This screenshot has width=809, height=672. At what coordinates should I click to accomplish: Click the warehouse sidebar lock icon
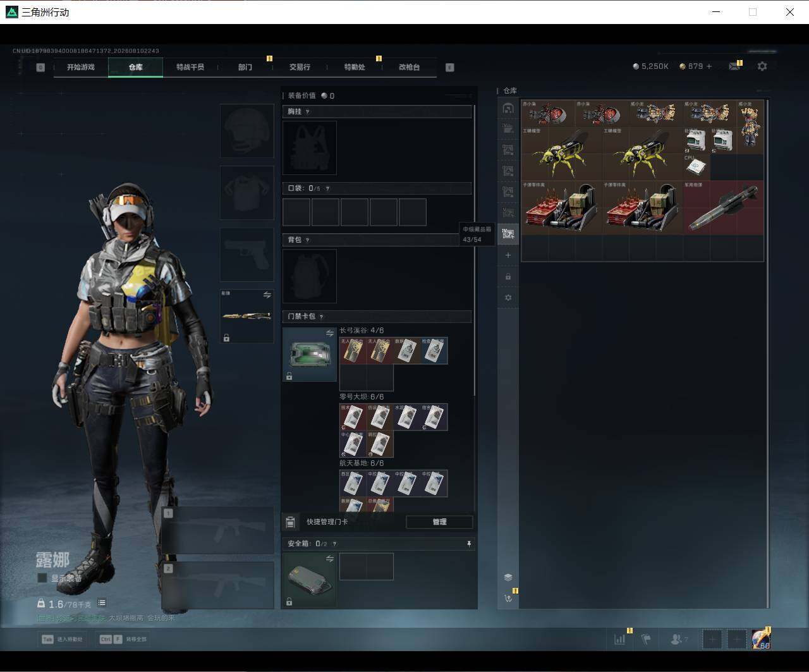[508, 276]
